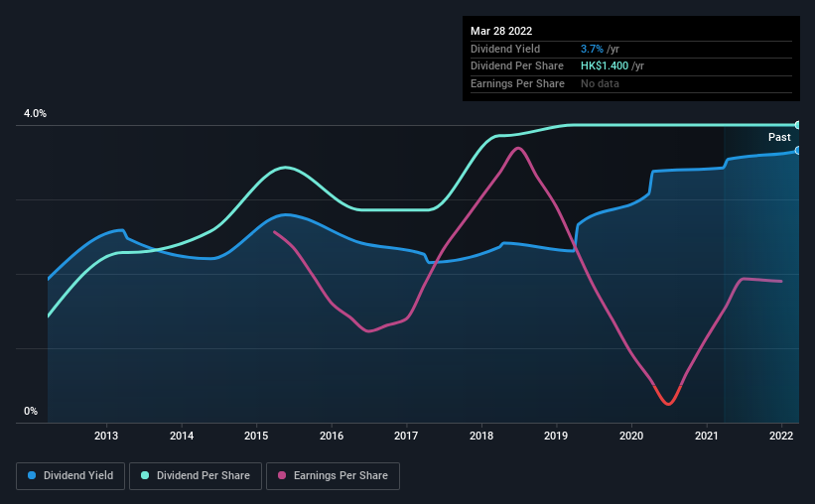The width and height of the screenshot is (815, 504).
Task: Click the 4.0% y-axis label
Action: click(x=35, y=113)
